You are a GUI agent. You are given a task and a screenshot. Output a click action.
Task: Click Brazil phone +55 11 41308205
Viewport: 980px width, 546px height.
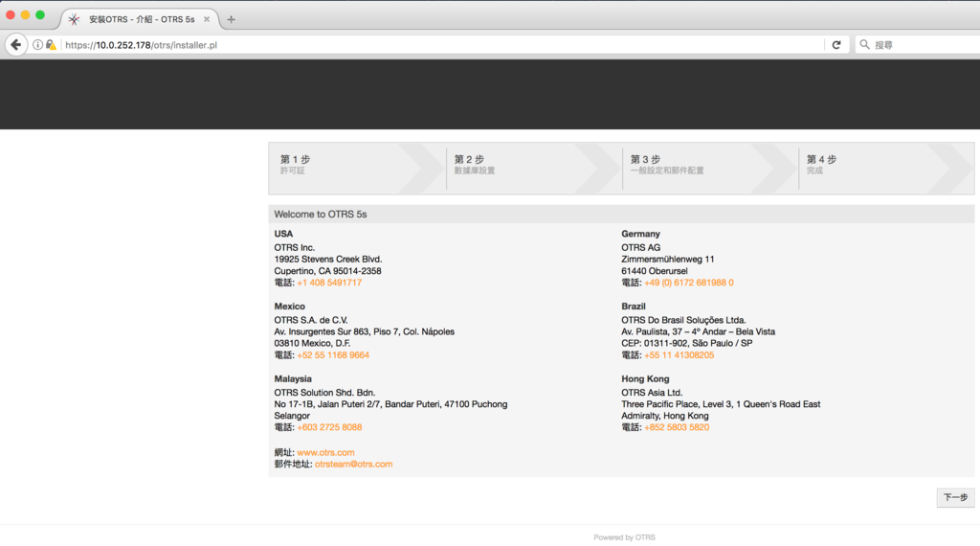[x=679, y=355]
